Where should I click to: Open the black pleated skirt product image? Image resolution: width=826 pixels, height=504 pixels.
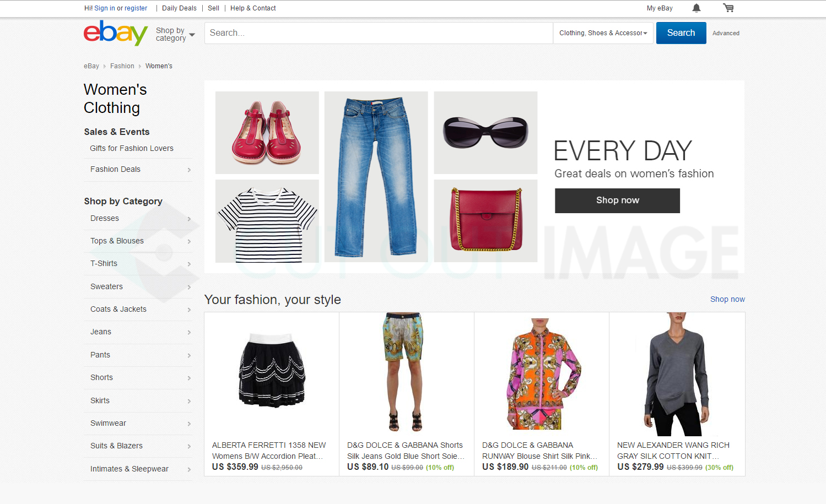pyautogui.click(x=272, y=370)
